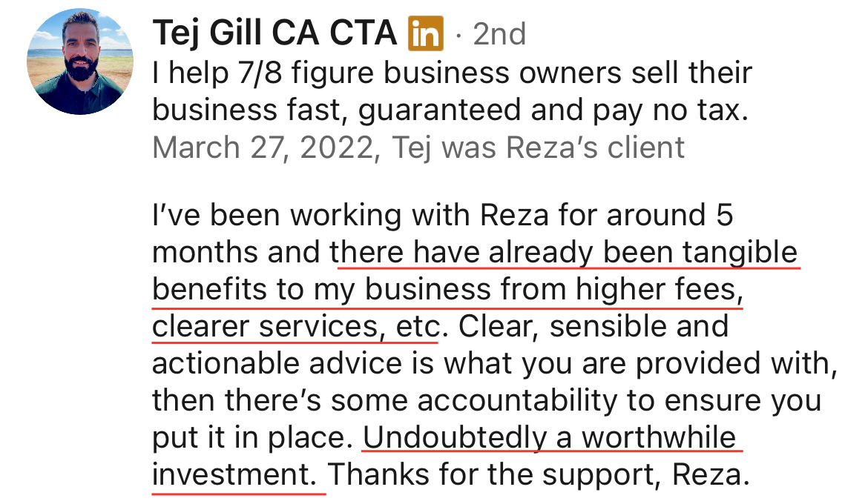
Task: Select the number 5 ending the first line
Action: (724, 215)
